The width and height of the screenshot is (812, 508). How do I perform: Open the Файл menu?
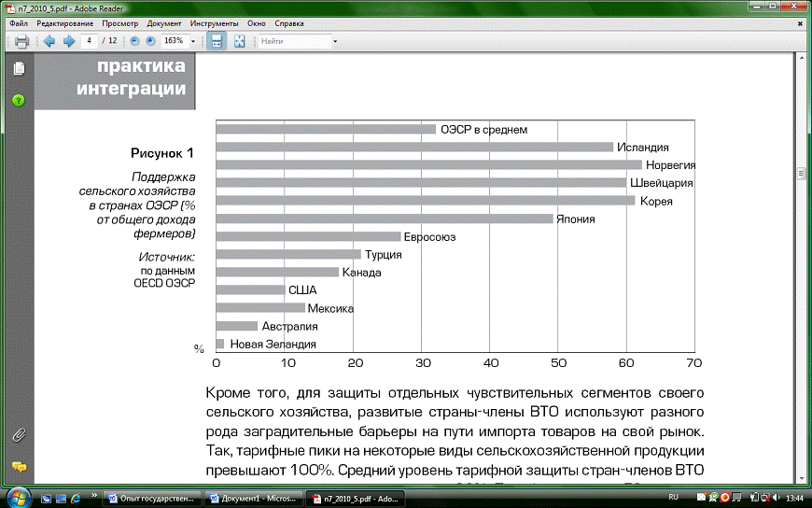point(18,22)
